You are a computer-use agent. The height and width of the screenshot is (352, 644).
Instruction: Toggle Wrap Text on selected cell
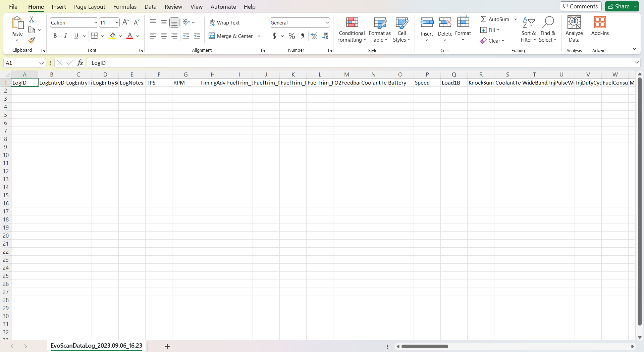[x=224, y=22]
